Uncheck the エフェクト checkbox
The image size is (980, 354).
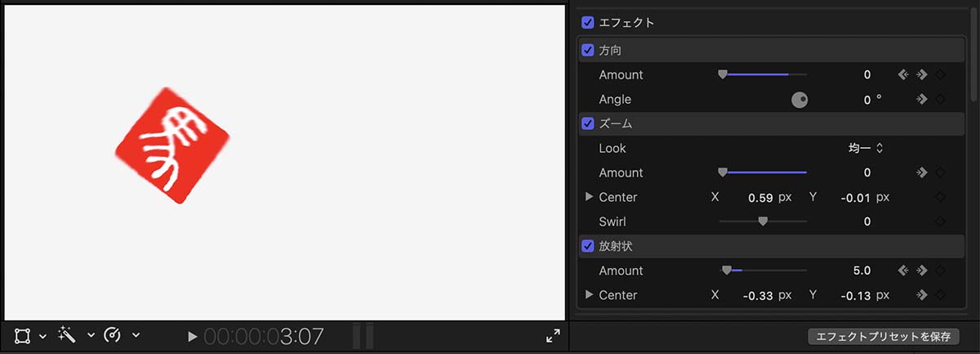click(x=587, y=22)
